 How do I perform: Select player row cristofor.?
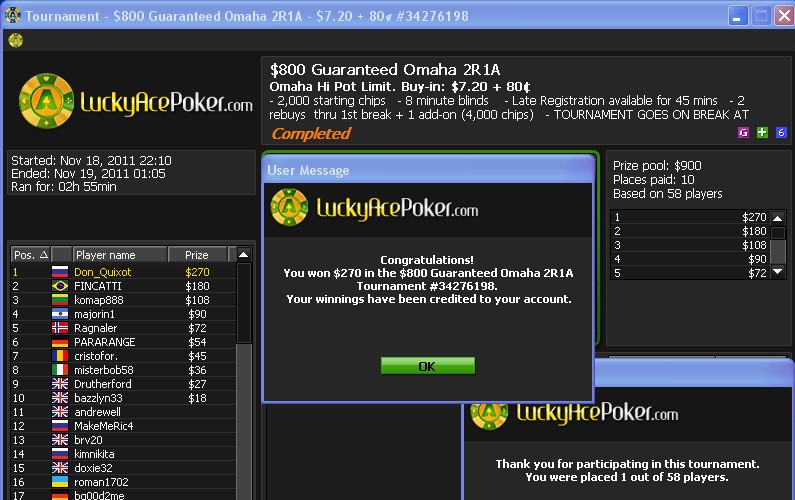point(123,356)
